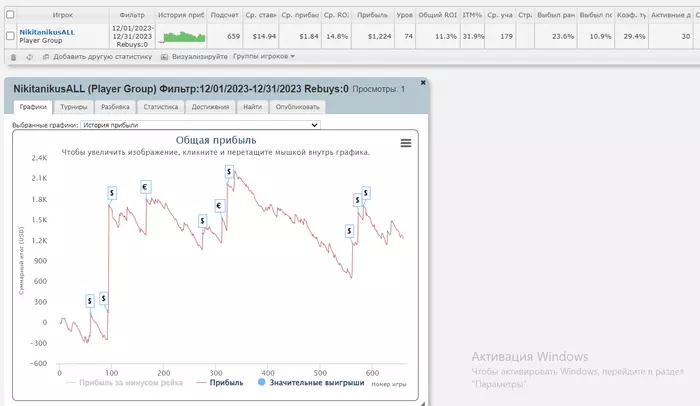
Task: Click the icon beside Добавить другую статистику
Action: (x=46, y=57)
